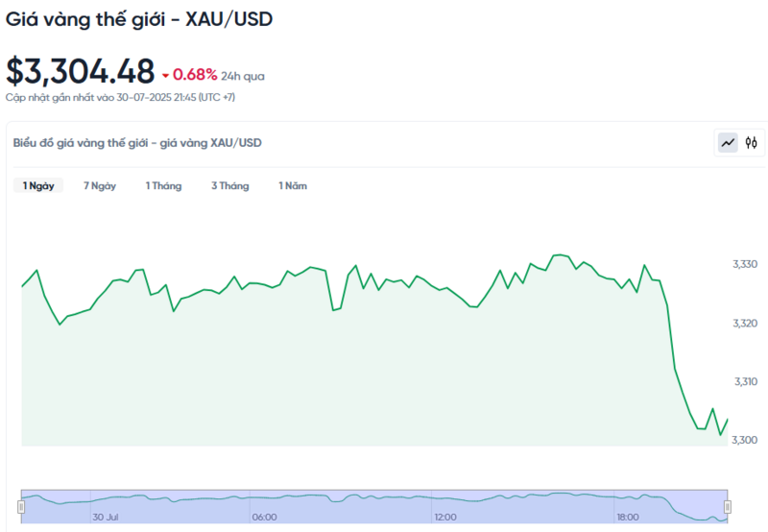Click the 30 Jul label on navigator

coord(105,517)
